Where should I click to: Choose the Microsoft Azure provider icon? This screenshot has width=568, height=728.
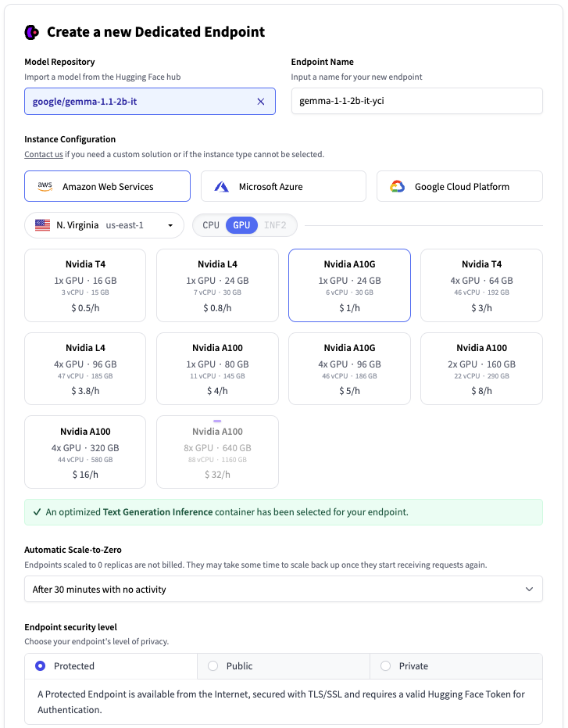(222, 187)
